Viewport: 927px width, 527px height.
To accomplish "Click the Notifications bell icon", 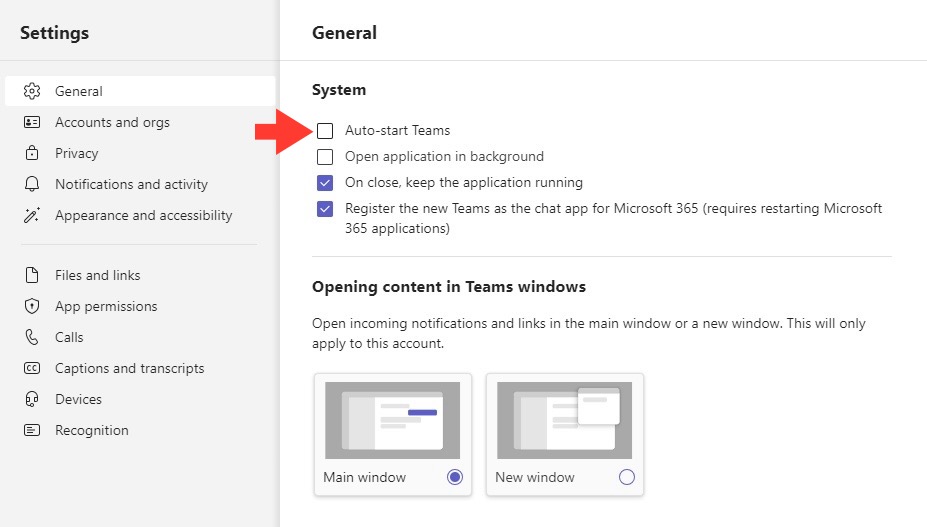I will (32, 184).
